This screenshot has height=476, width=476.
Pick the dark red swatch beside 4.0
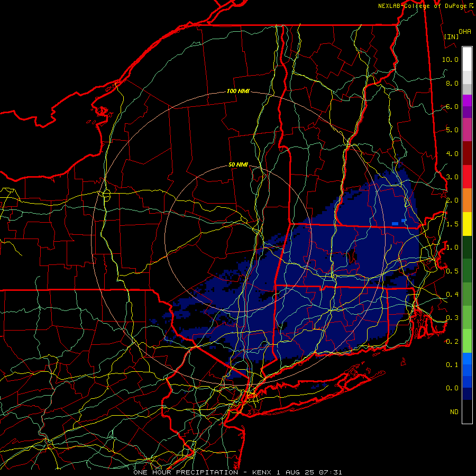click(467, 153)
